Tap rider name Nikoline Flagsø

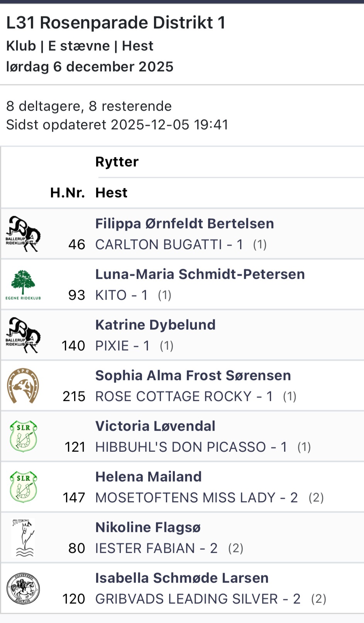coord(148,527)
